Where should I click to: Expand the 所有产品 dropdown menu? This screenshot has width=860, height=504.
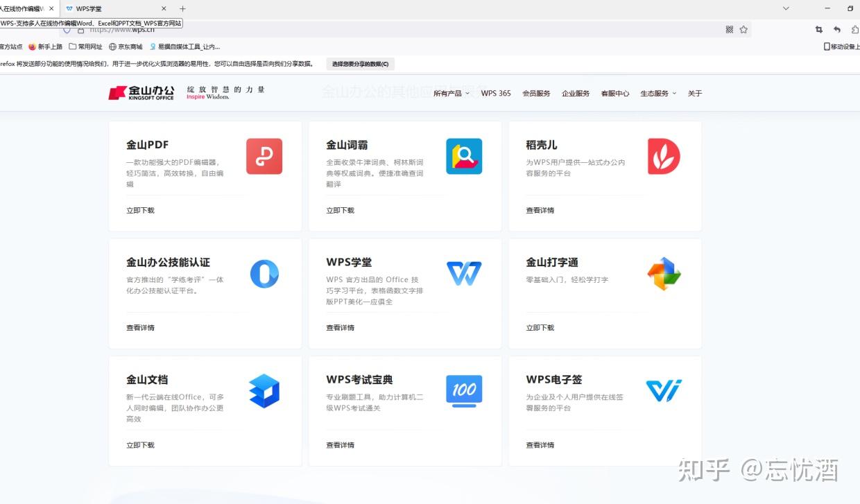point(450,92)
